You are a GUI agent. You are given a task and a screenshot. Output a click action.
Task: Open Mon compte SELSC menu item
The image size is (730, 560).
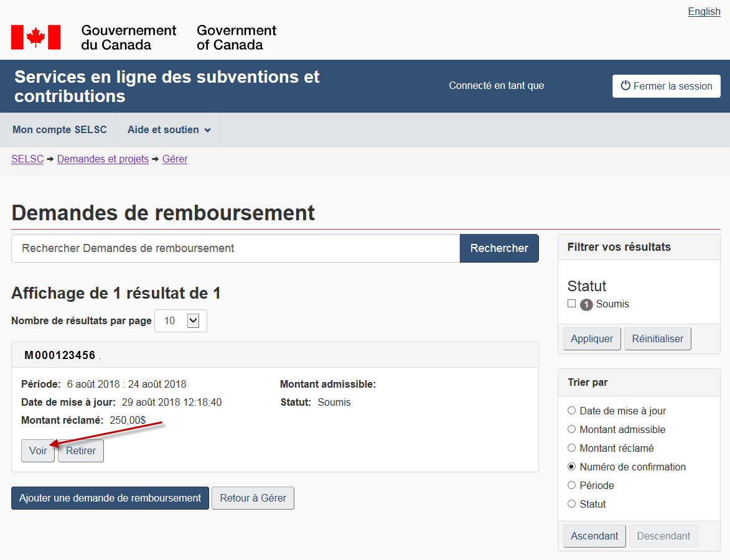click(x=60, y=130)
